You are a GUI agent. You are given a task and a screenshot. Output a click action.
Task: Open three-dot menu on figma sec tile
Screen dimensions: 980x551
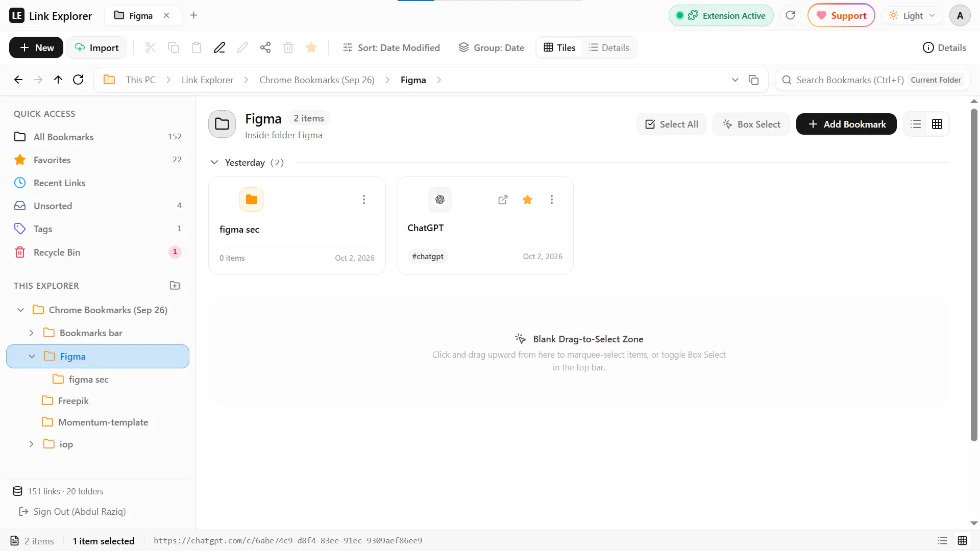(364, 199)
